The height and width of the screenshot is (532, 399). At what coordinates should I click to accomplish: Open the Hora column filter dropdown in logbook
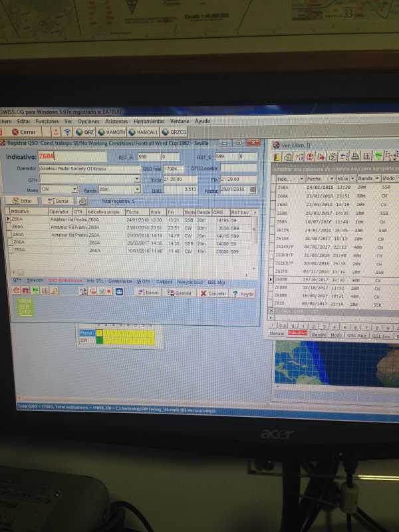click(352, 178)
